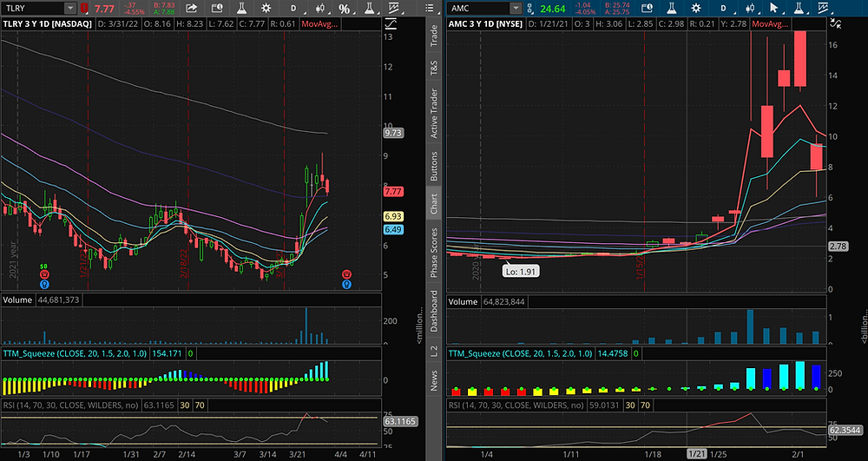Open the Studies flask icon in the AMC toolbar
Image resolution: width=868 pixels, height=461 pixels.
coord(671,9)
